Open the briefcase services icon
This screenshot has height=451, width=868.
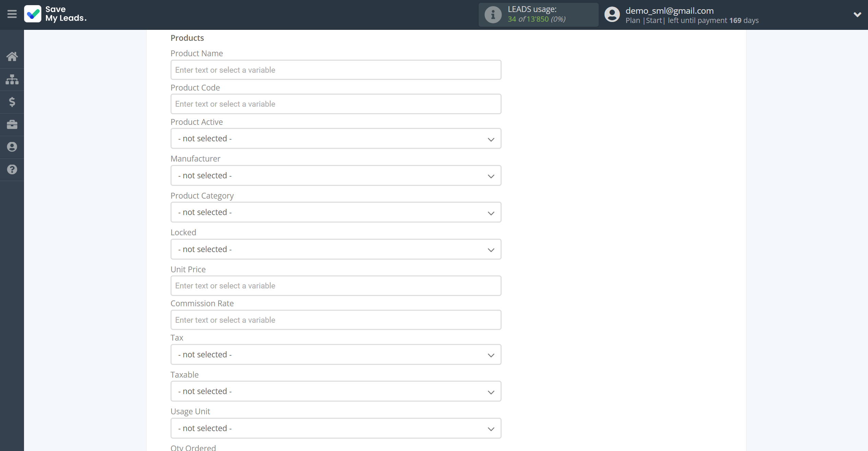tap(12, 124)
